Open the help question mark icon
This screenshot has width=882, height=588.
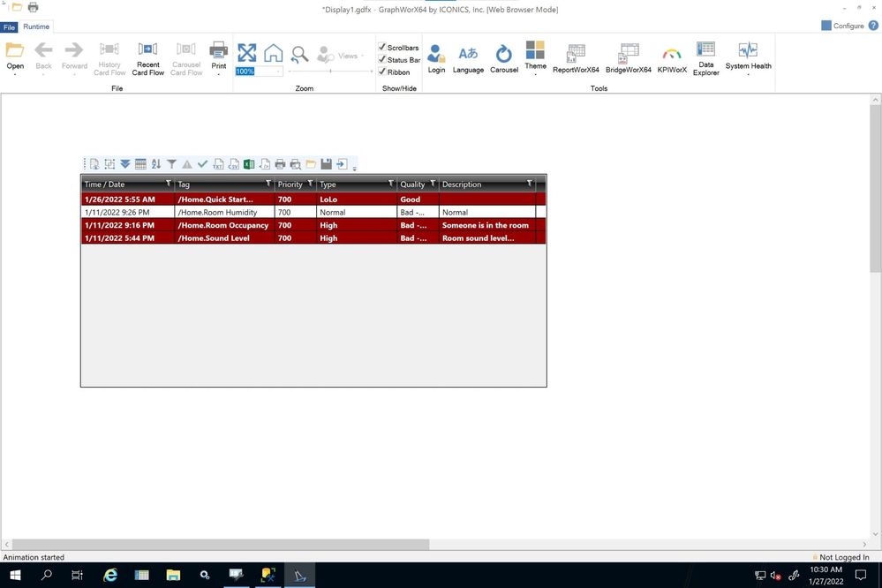pyautogui.click(x=873, y=26)
